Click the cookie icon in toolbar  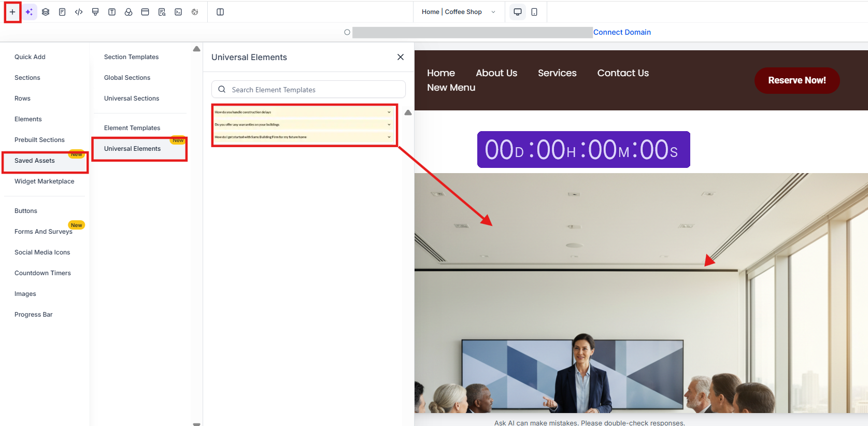(195, 12)
